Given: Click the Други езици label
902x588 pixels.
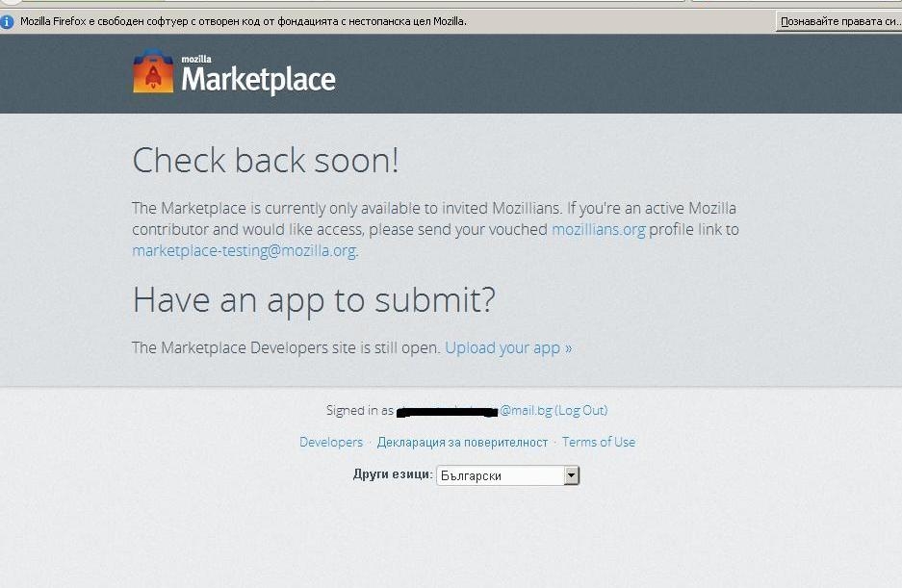Looking at the screenshot, I should 393,474.
